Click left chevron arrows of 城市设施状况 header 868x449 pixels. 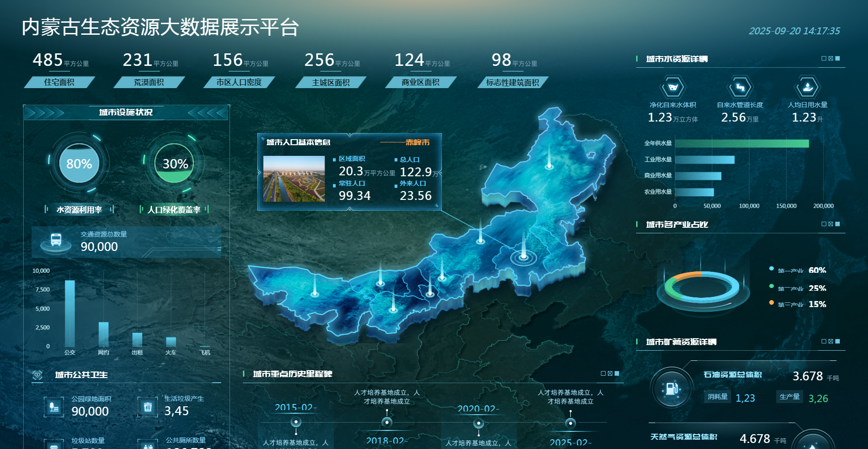(x=44, y=113)
